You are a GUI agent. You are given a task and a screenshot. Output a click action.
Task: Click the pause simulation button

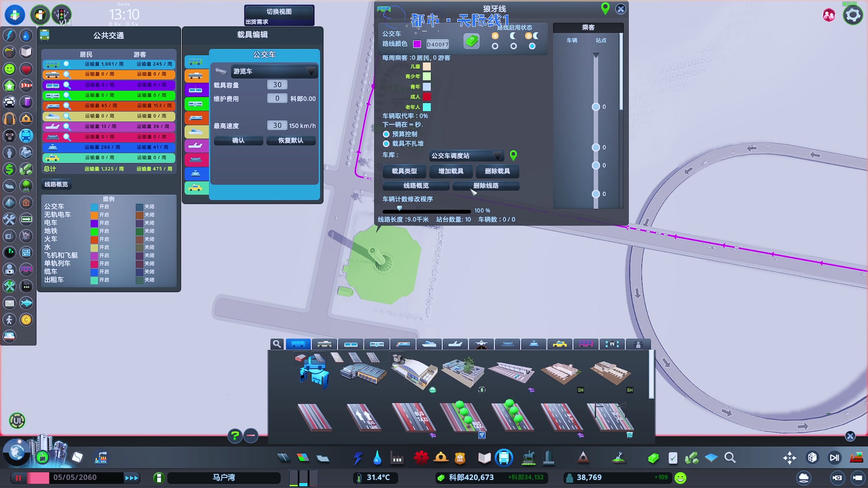pyautogui.click(x=18, y=478)
